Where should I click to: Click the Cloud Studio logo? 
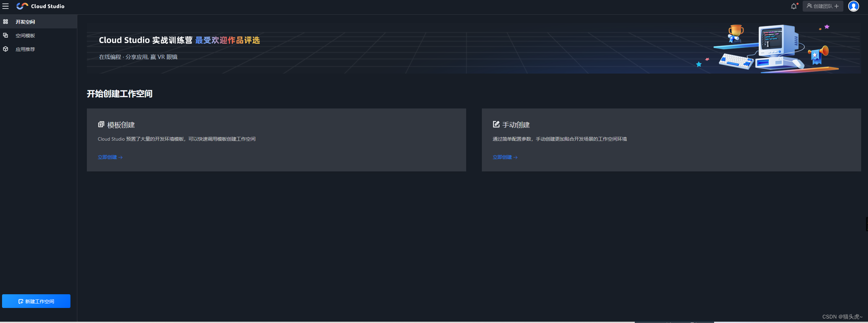click(40, 6)
